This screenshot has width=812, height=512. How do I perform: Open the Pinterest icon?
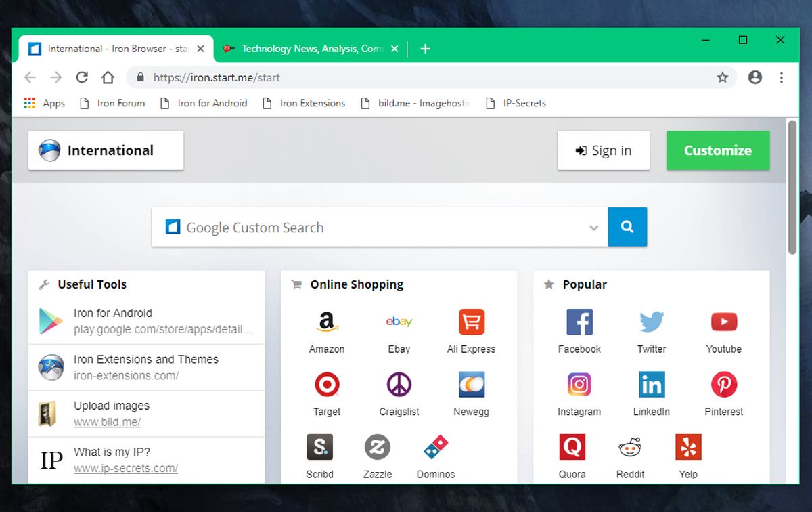click(x=724, y=385)
